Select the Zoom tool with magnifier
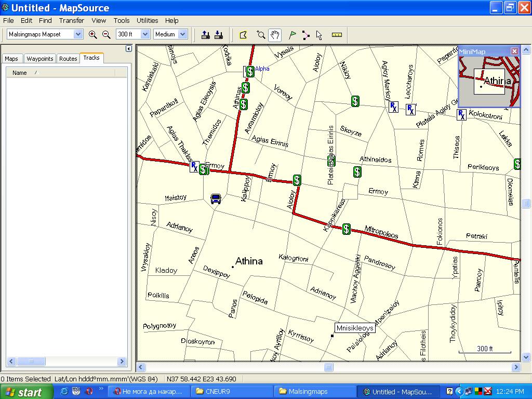This screenshot has width=532, height=399. click(261, 35)
